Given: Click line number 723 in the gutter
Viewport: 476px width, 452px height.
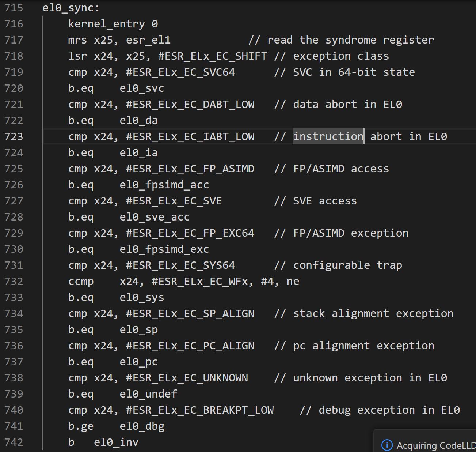Looking at the screenshot, I should (14, 136).
